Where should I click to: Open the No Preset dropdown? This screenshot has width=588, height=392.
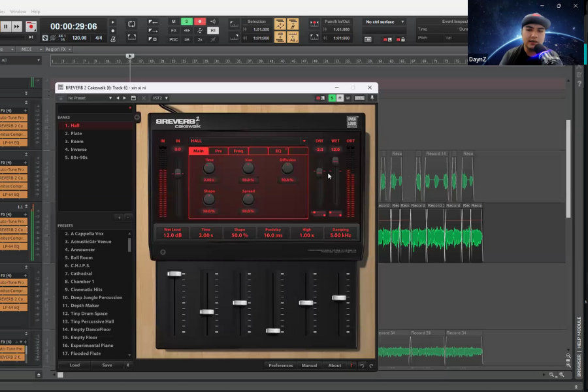[x=86, y=98]
